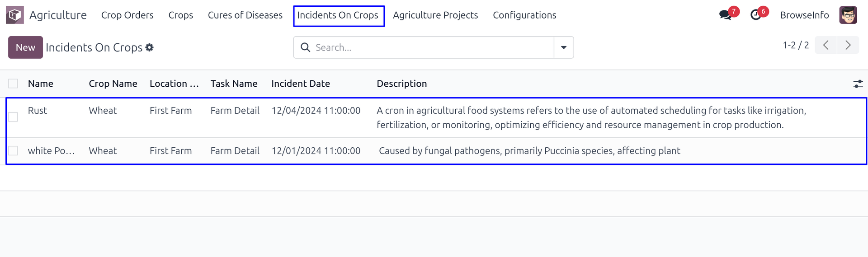868x257 pixels.
Task: Open the activities clock icon
Action: click(755, 15)
